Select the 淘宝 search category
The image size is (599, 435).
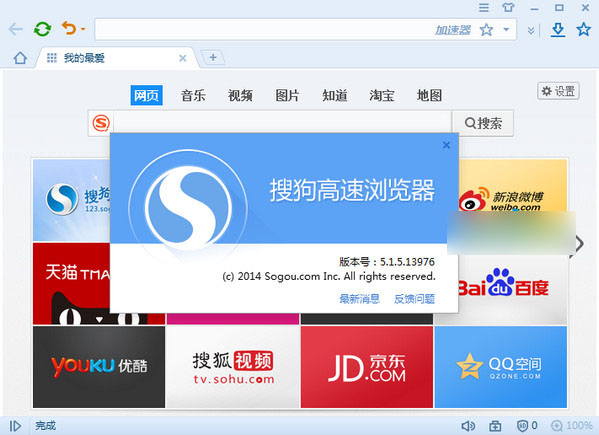[x=382, y=95]
